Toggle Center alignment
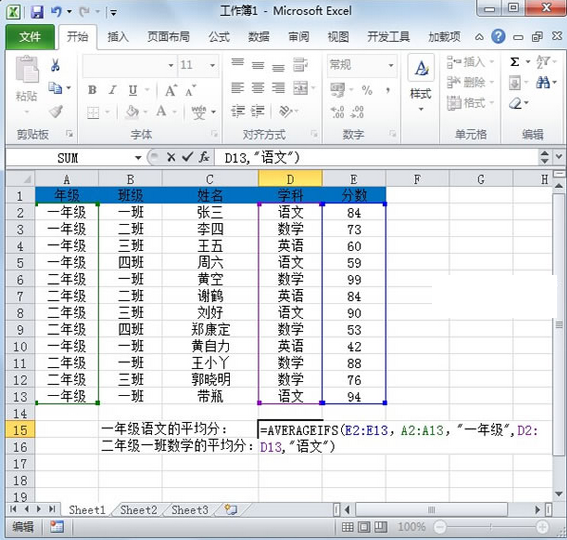Image resolution: width=567 pixels, height=540 pixels. pos(258,88)
